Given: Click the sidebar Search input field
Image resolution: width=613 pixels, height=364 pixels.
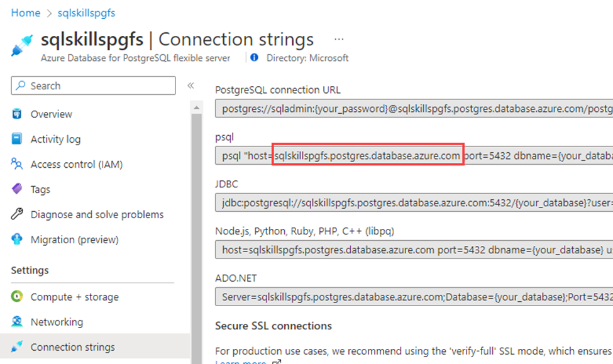Looking at the screenshot, I should pyautogui.click(x=93, y=85).
